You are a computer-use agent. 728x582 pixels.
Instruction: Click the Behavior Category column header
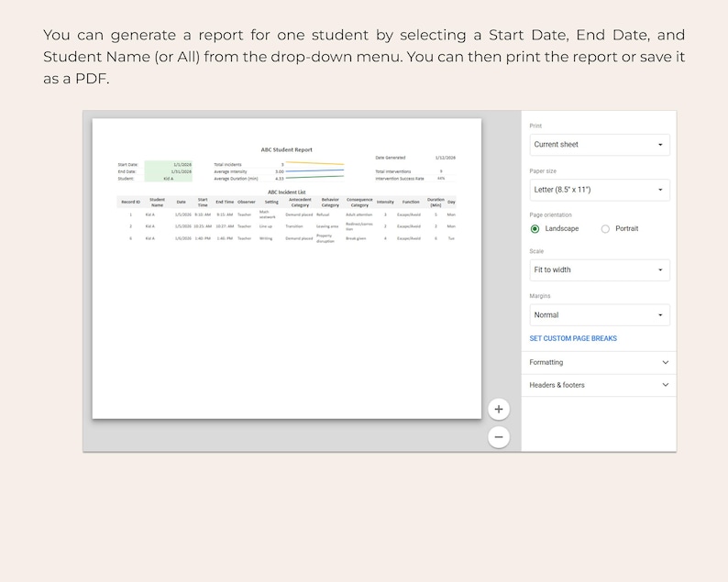[330, 203]
